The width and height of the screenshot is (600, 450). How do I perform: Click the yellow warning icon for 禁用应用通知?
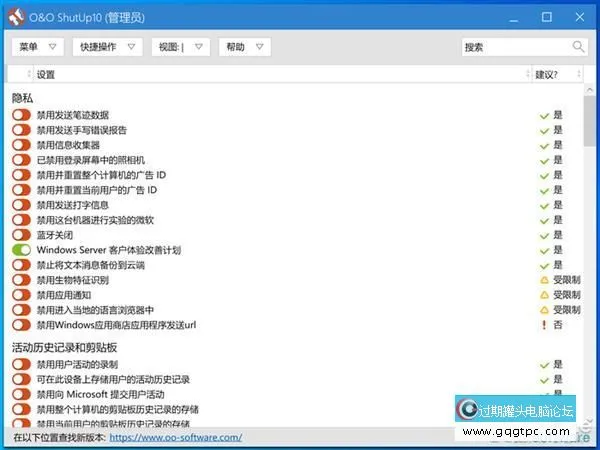544,295
